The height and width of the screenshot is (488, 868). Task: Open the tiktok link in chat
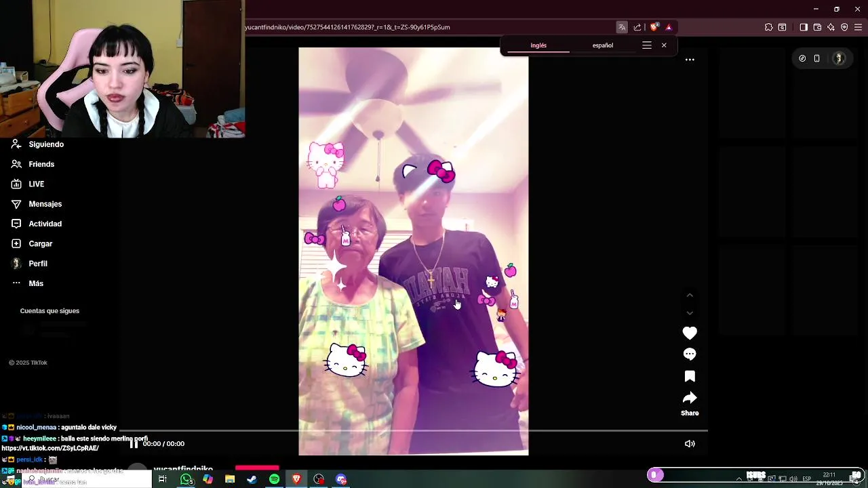click(x=50, y=448)
